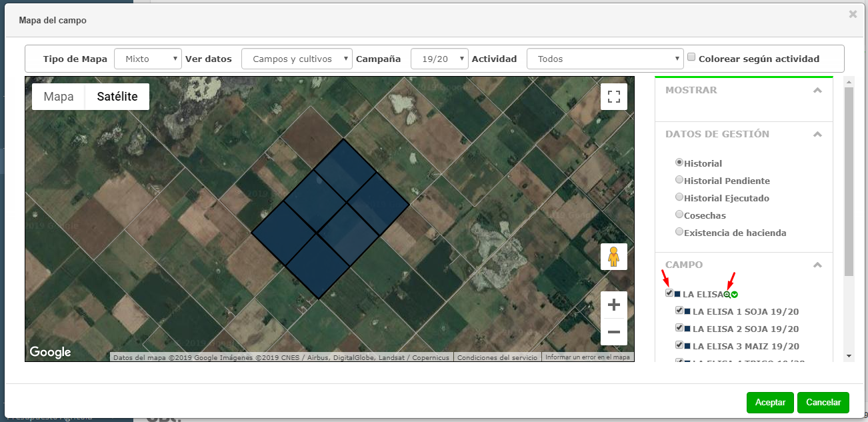The width and height of the screenshot is (868, 422).
Task: Enable Colorear según actividad checkbox
Action: [691, 57]
